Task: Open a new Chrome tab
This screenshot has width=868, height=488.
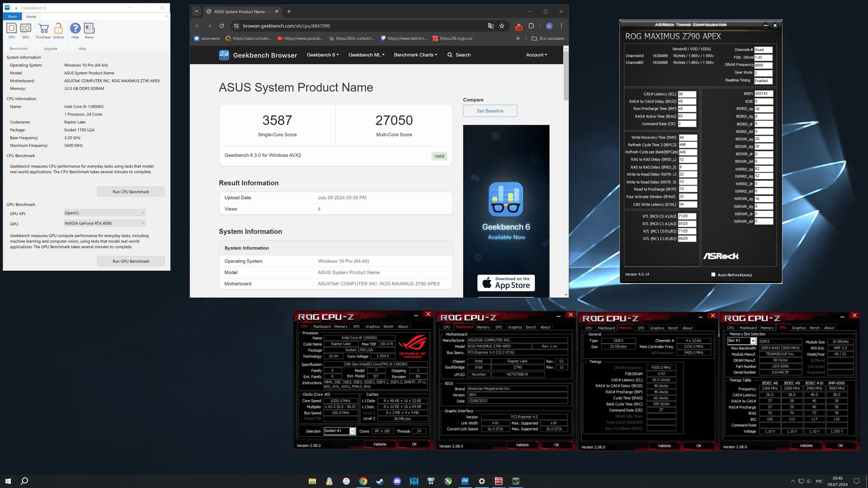Action: 289,11
